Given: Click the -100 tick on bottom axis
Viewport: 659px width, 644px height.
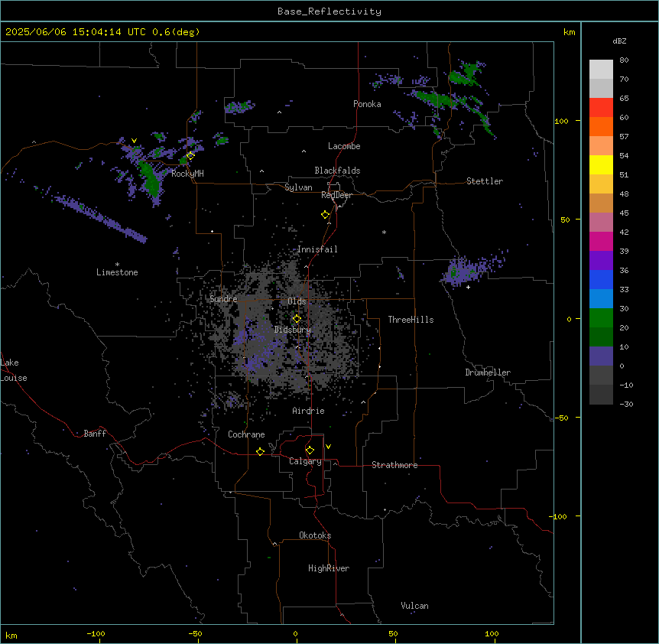Looking at the screenshot, I should click(96, 633).
